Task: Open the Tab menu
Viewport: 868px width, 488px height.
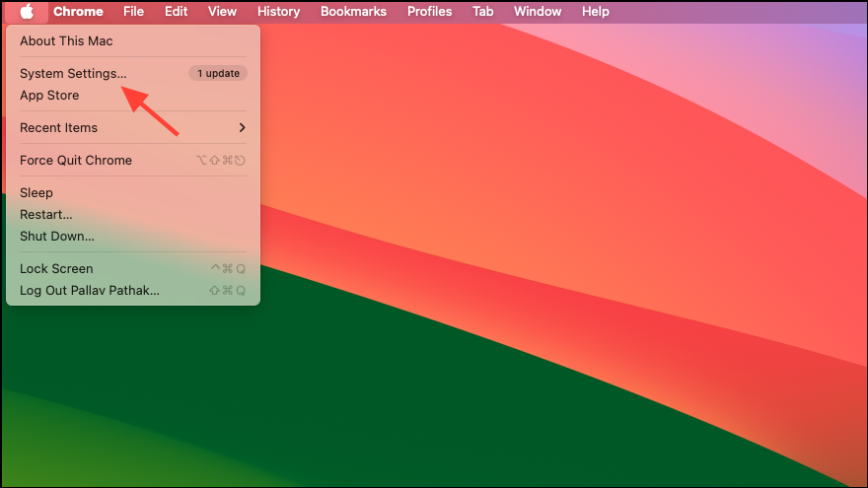Action: (x=482, y=11)
